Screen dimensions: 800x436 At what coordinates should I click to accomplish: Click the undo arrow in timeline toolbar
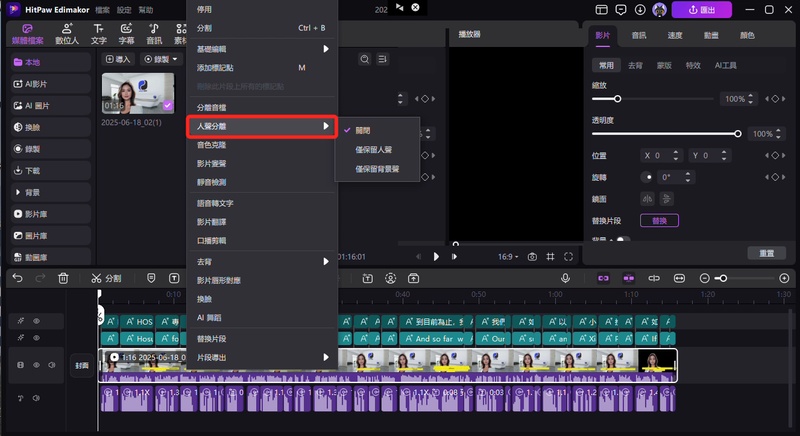pos(17,278)
